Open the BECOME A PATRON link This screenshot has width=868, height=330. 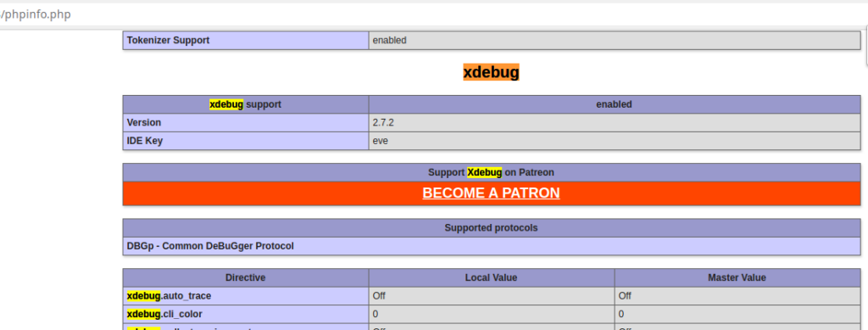tap(491, 193)
